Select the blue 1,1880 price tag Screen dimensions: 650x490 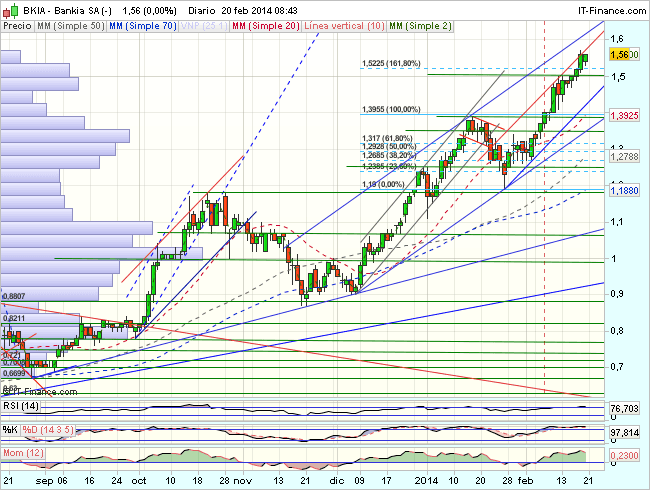(x=624, y=191)
